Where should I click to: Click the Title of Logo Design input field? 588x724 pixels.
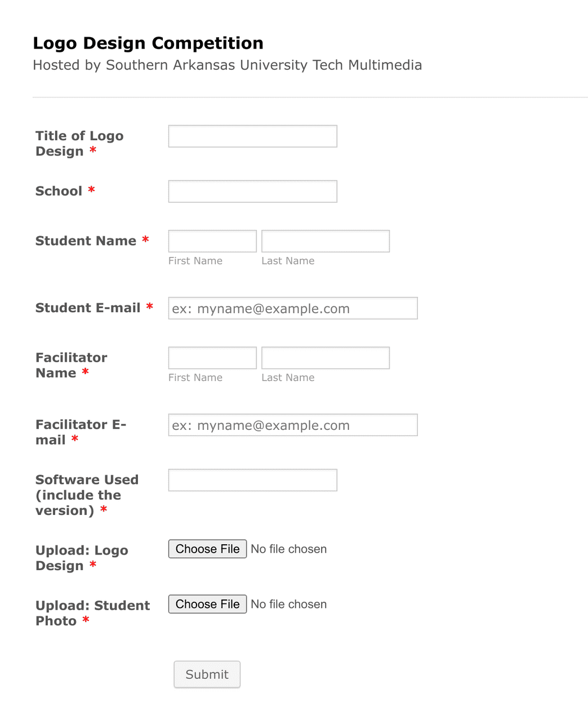(252, 136)
